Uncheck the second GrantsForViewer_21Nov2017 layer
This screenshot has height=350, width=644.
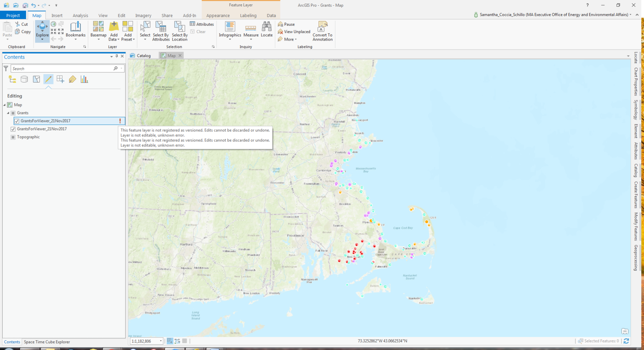[13, 129]
